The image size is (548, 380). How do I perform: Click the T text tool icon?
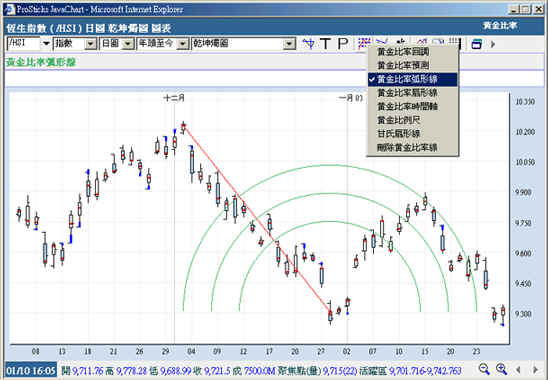pos(325,44)
